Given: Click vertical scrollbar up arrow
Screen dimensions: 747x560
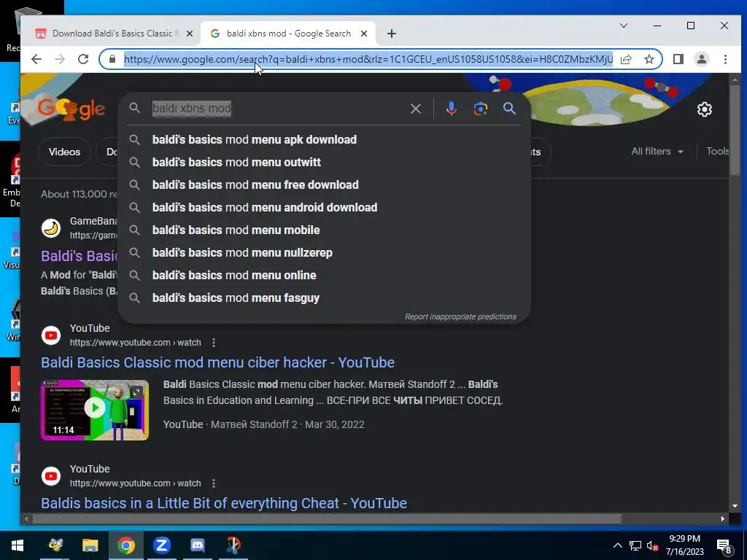Looking at the screenshot, I should tap(735, 79).
